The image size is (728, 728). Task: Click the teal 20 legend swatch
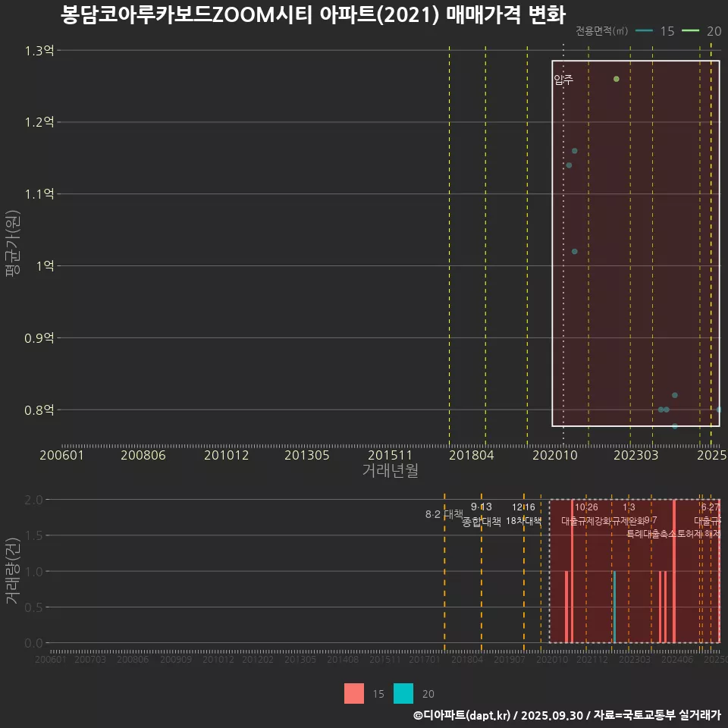click(x=403, y=693)
